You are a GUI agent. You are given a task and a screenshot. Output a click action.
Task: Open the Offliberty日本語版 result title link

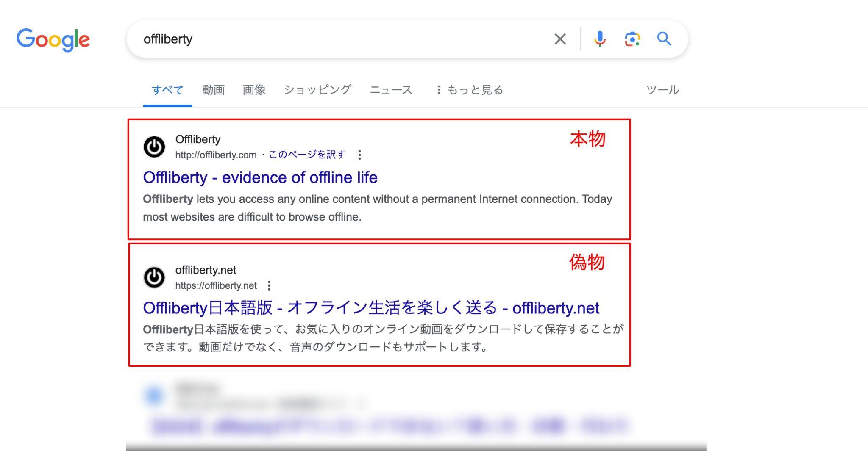(x=371, y=308)
